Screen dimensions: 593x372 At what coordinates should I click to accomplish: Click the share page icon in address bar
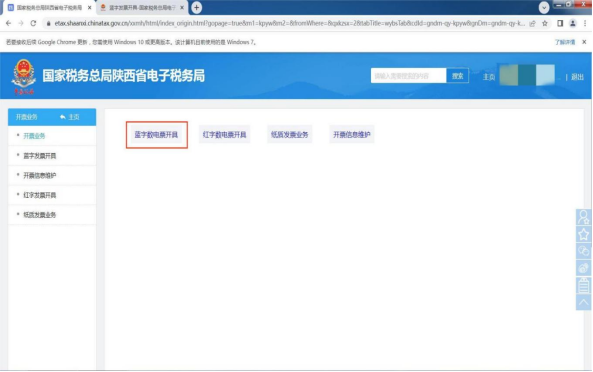tap(532, 23)
